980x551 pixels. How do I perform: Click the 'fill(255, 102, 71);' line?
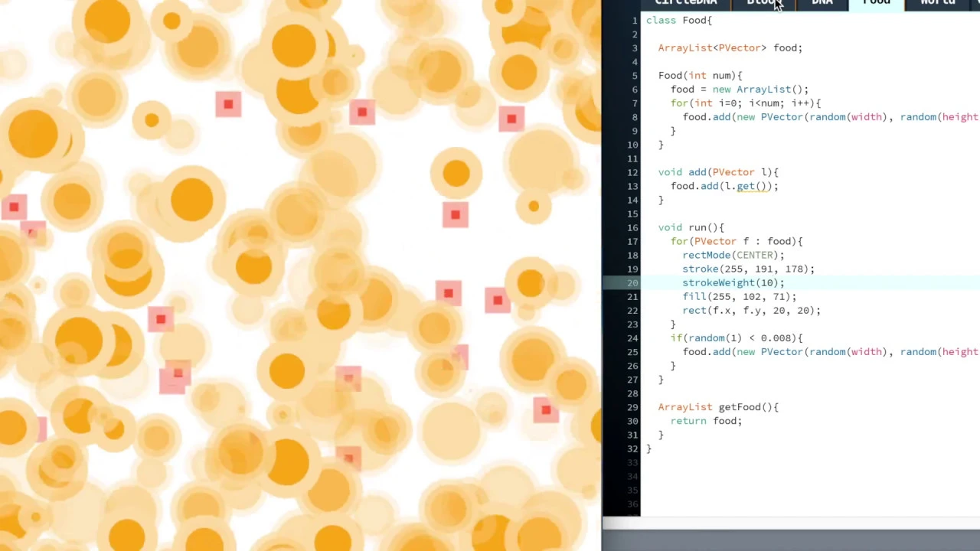tap(740, 296)
